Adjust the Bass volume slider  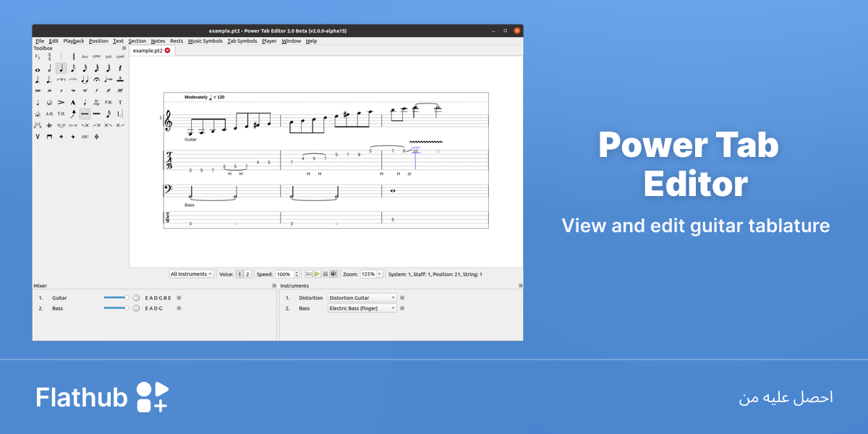[x=116, y=308]
